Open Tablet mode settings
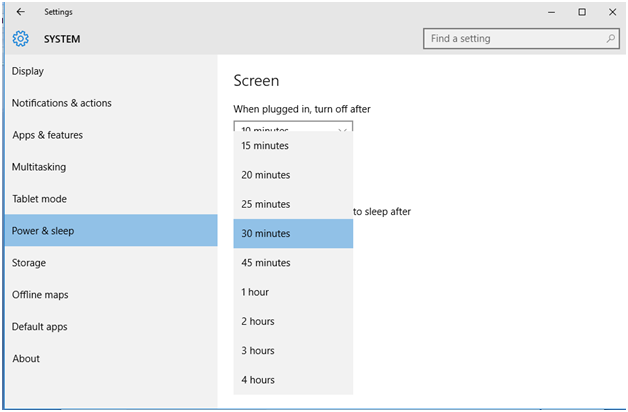Screen dimensions: 628x412 point(40,199)
